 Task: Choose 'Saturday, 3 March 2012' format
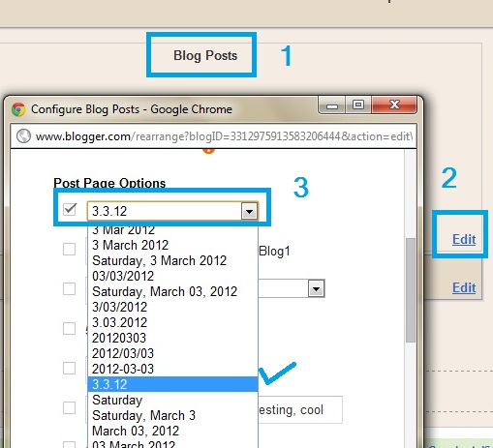(172, 260)
